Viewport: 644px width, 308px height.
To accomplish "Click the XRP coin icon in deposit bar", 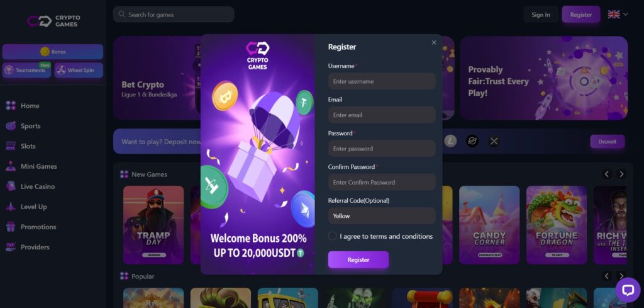I will tap(494, 142).
